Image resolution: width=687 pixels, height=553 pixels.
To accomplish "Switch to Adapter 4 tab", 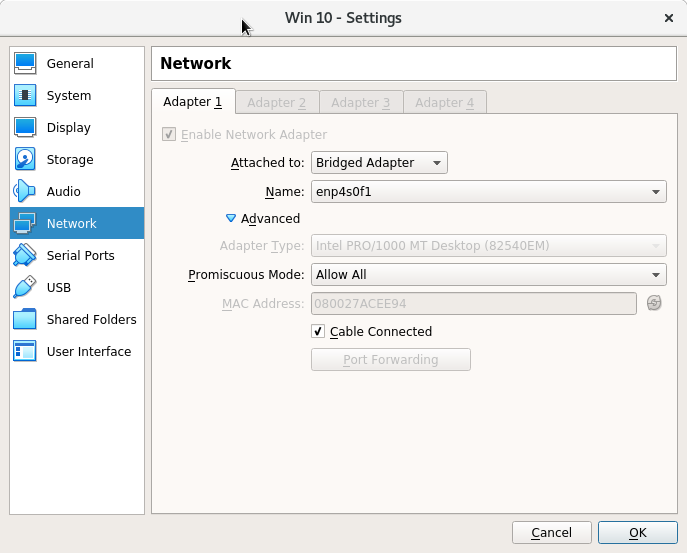I will 444,103.
